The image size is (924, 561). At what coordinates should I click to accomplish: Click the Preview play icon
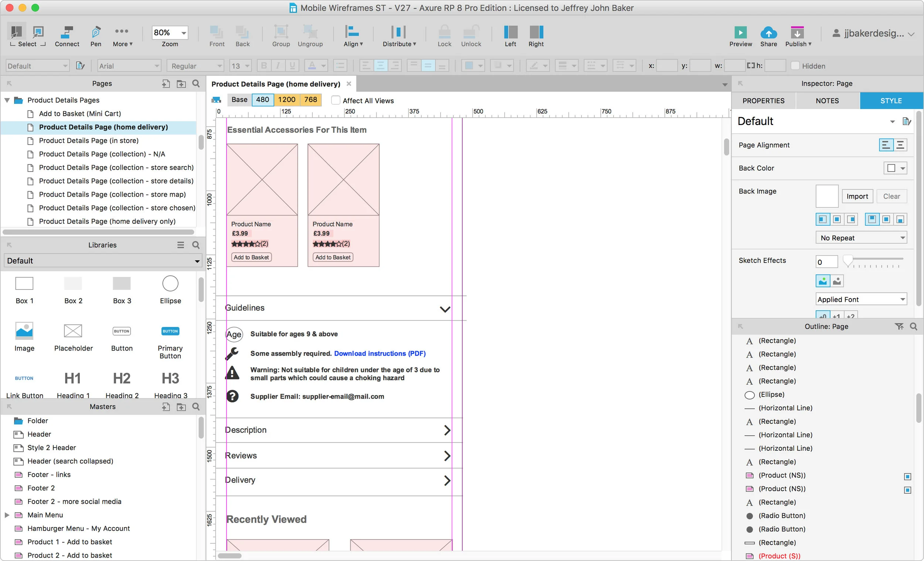pos(740,33)
